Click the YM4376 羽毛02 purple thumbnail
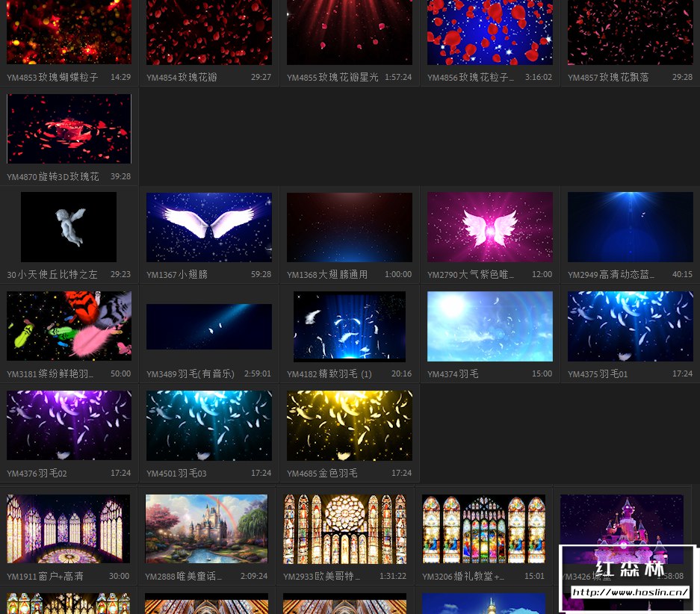The width and height of the screenshot is (700, 614). [x=69, y=425]
